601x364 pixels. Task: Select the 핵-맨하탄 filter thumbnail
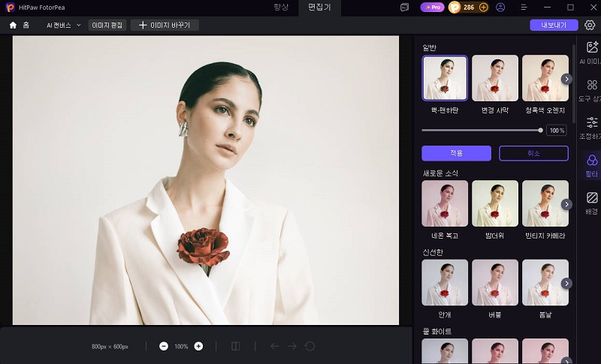pos(445,78)
